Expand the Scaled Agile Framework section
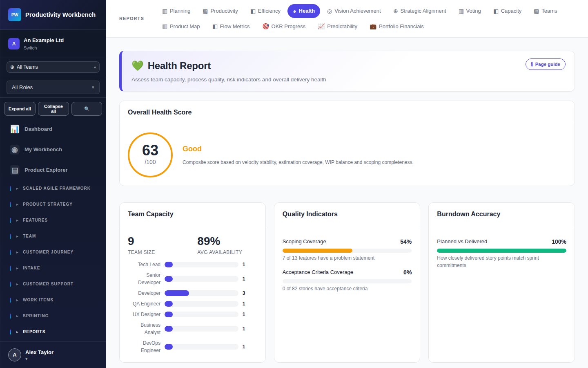588x368 pixels. [x=53, y=188]
